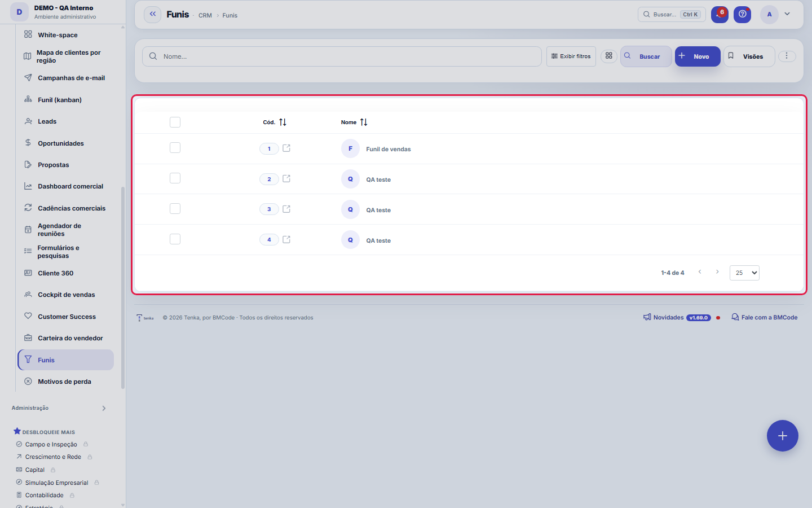Screen dimensions: 812x508
Task: Show filters with Exibir filtros
Action: [571, 56]
